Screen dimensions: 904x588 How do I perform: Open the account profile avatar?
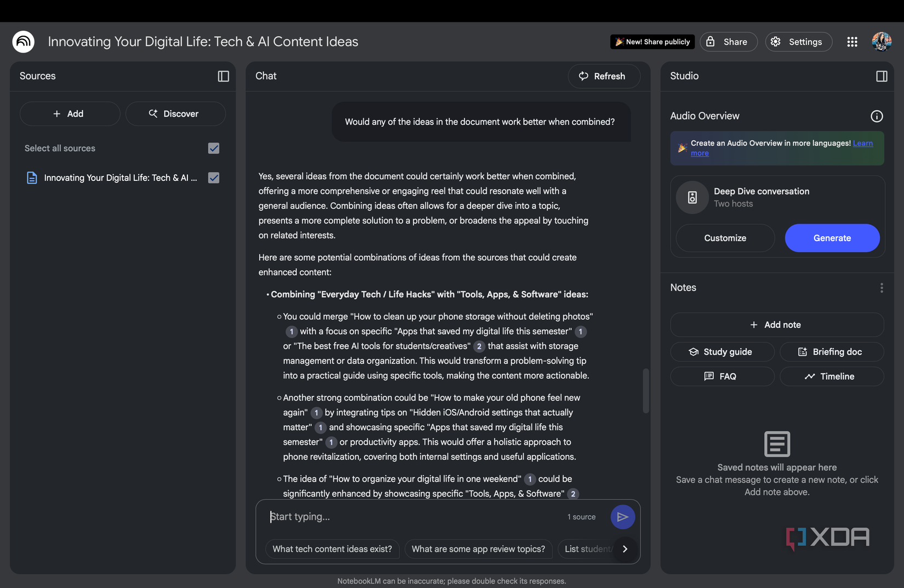click(x=882, y=42)
